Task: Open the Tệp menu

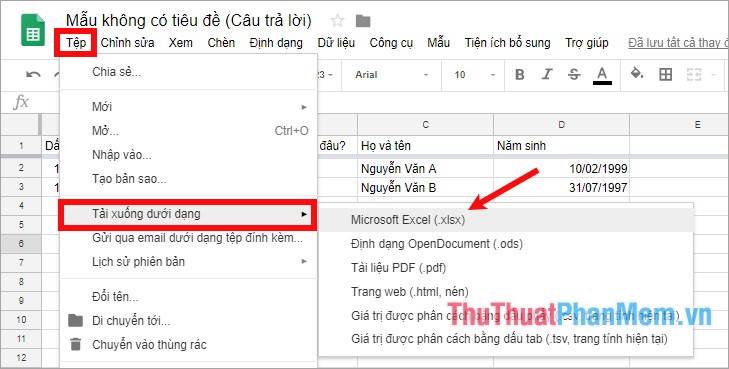Action: [76, 43]
